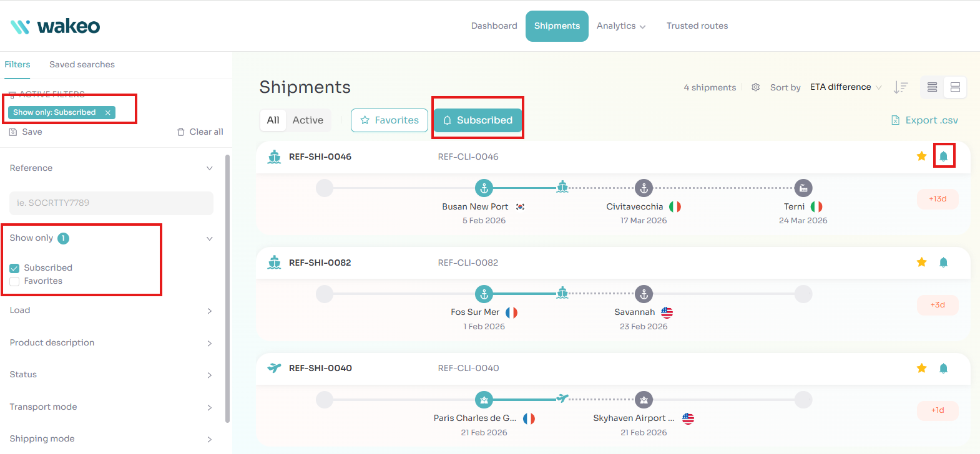Check the Favorites checkbox

click(14, 281)
